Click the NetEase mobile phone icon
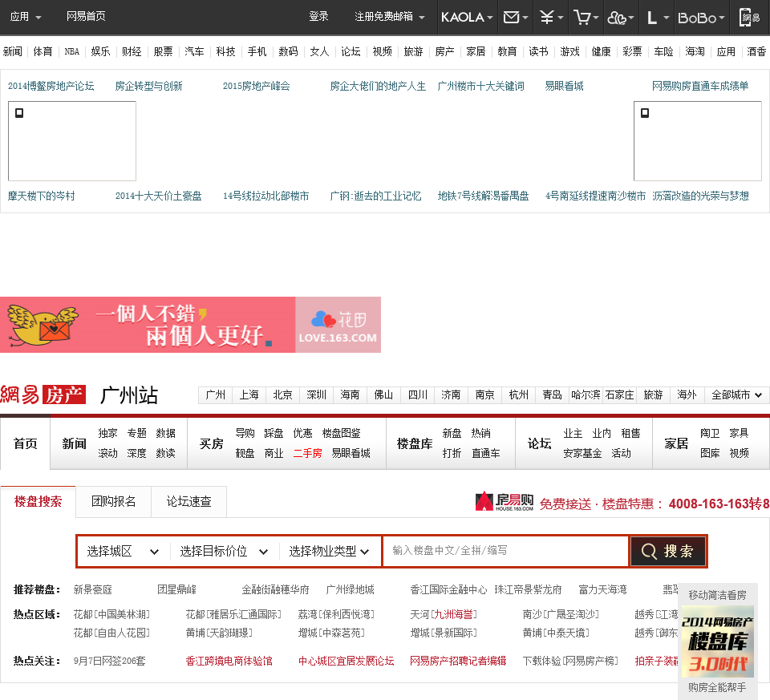Image resolution: width=770 pixels, height=700 pixels. [749, 17]
